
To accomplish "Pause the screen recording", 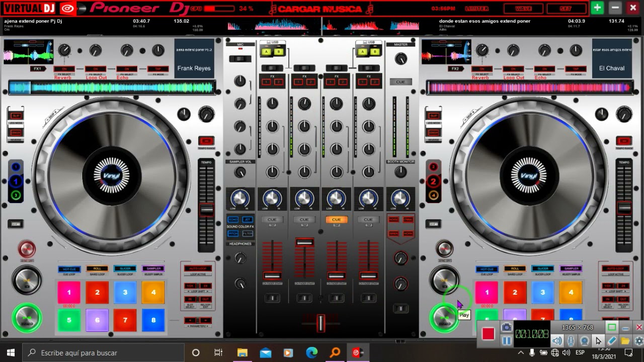I will (x=507, y=340).
